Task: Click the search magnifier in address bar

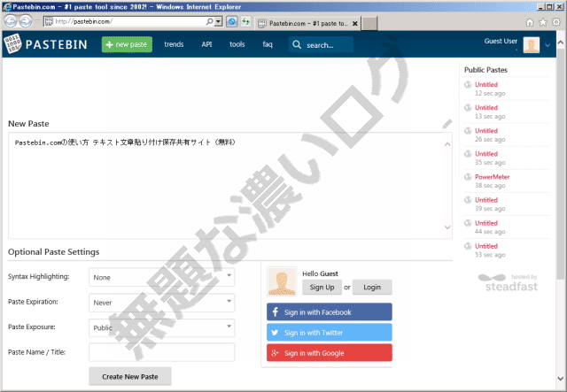Action: (209, 21)
